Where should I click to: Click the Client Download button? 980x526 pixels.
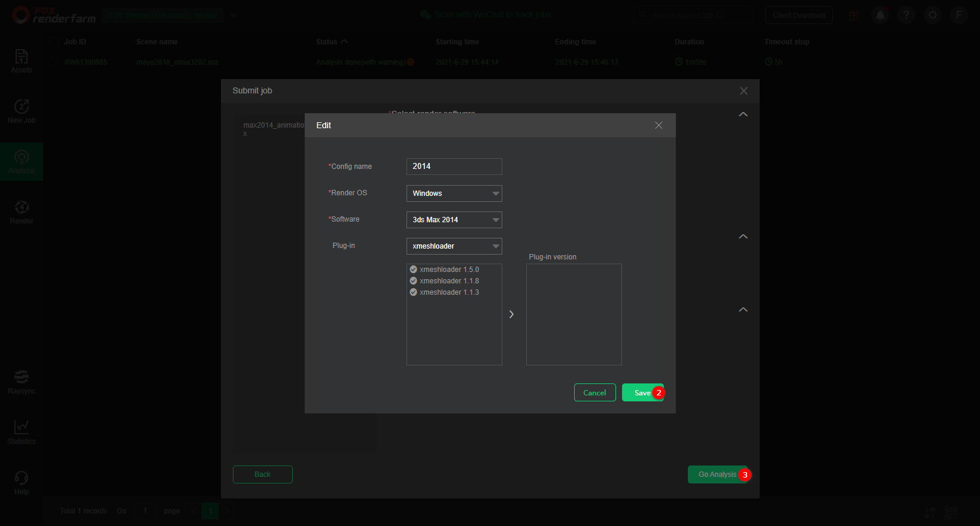coord(799,15)
